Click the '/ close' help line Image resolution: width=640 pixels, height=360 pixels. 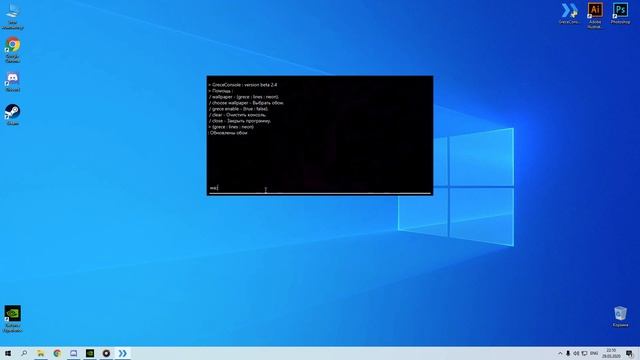pyautogui.click(x=240, y=121)
